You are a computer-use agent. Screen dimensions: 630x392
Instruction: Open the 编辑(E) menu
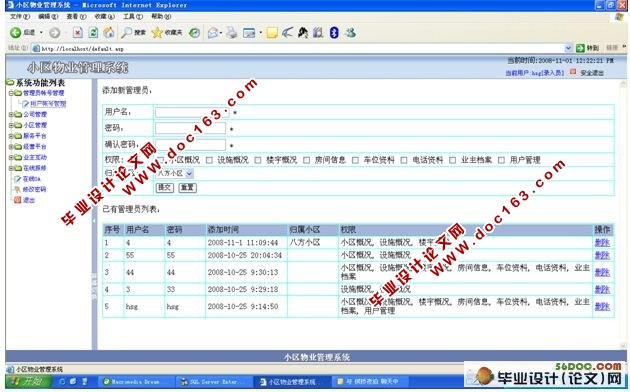48,16
